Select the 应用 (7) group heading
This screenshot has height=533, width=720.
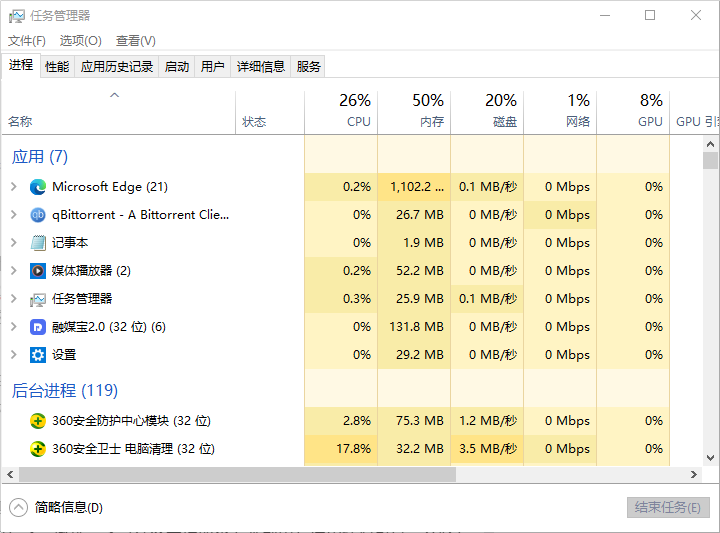click(x=39, y=157)
